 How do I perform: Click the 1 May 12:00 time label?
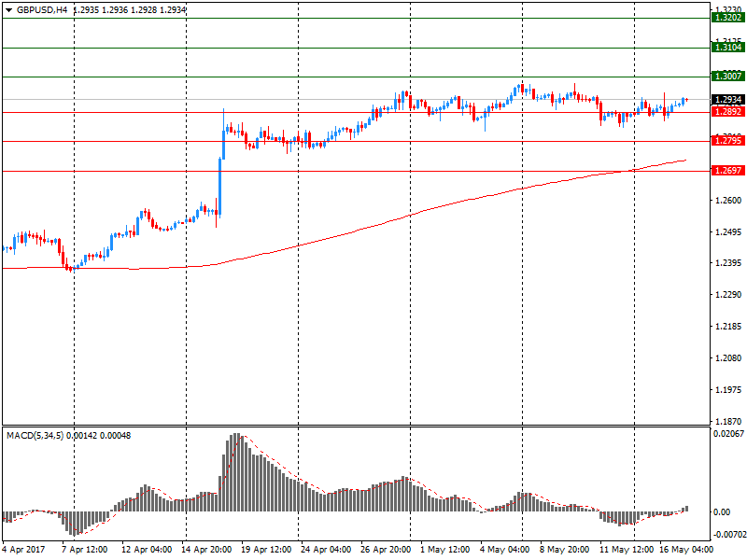[x=445, y=550]
